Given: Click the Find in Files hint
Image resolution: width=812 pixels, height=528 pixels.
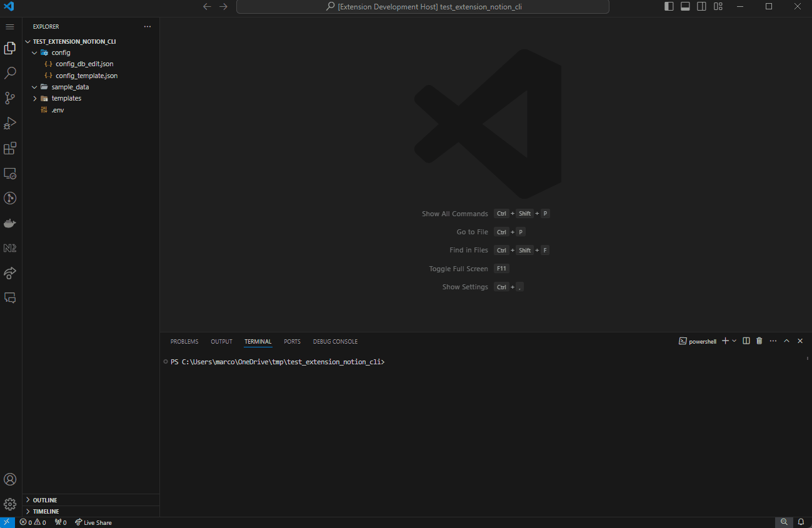Looking at the screenshot, I should [469, 250].
